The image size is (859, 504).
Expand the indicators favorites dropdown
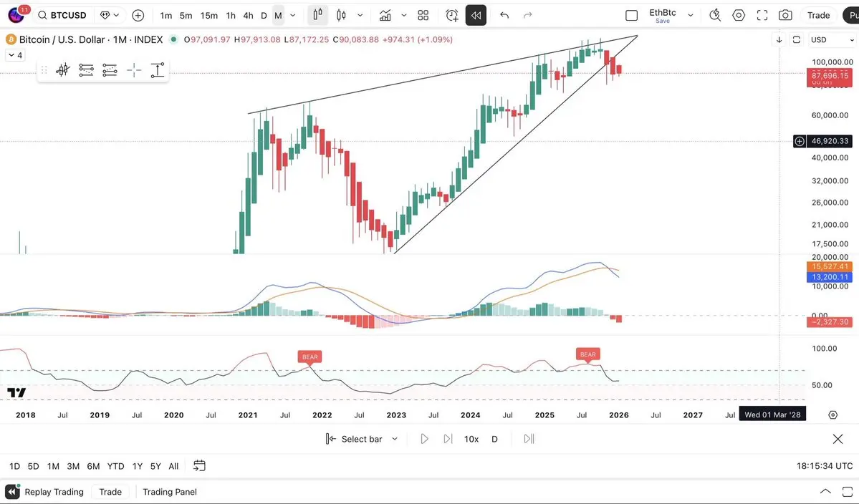coord(404,15)
